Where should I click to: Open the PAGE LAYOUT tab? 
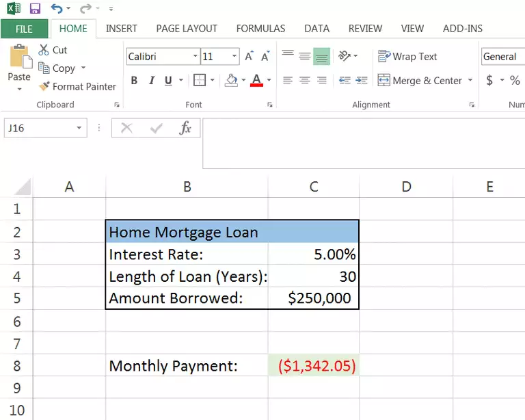pos(187,29)
